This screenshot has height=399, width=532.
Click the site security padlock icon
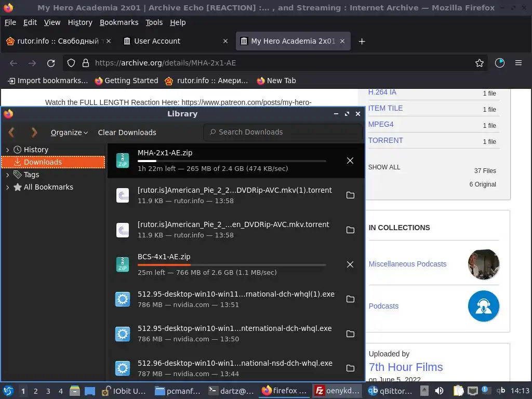coord(86,63)
